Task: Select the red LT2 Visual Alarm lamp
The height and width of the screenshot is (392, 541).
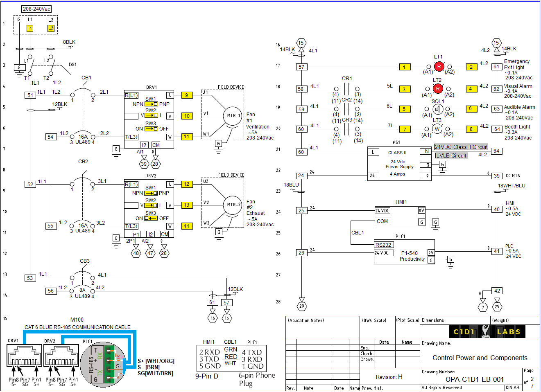Action: [438, 88]
